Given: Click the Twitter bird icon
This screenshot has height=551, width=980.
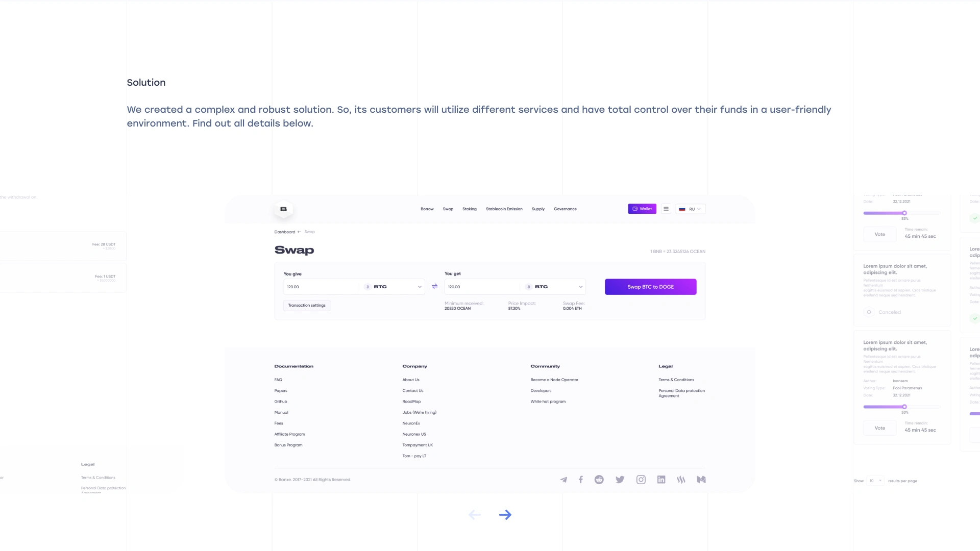Looking at the screenshot, I should 620,480.
